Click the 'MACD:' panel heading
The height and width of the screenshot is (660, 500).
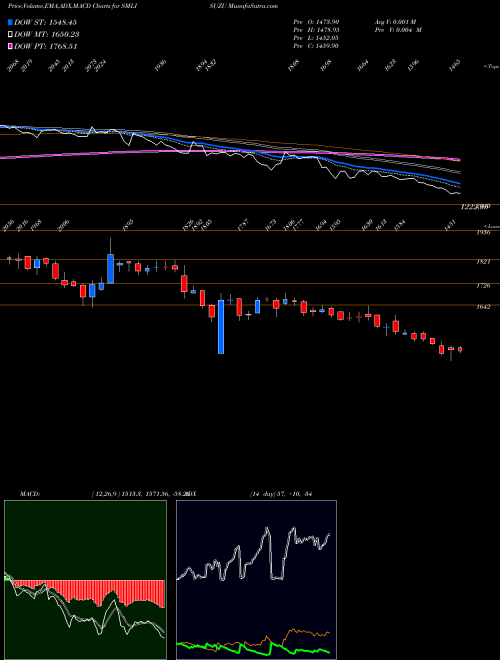click(x=30, y=494)
